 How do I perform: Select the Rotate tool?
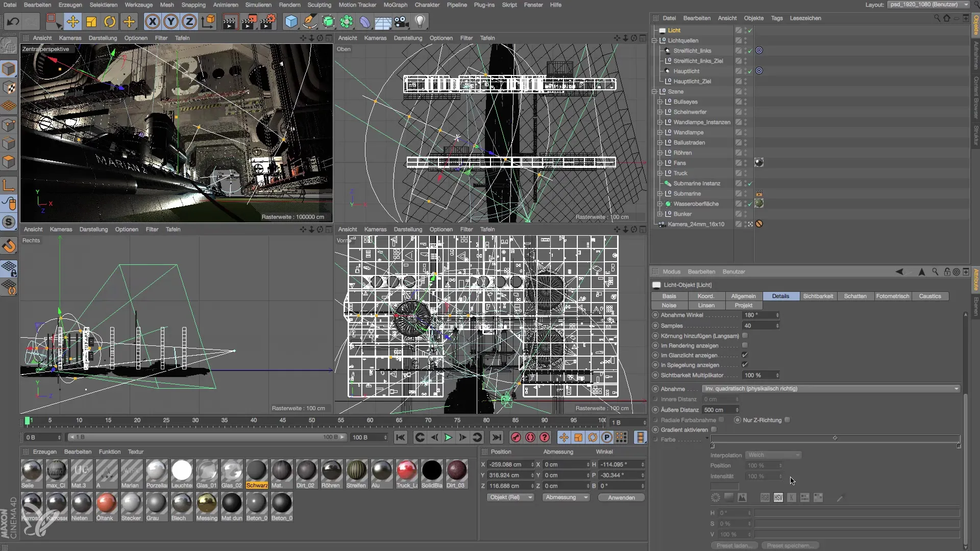(110, 21)
